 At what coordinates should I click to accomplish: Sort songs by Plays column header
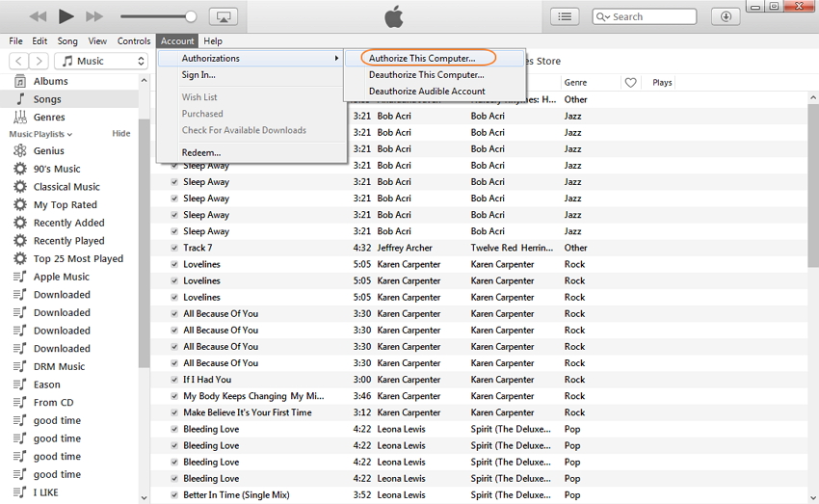[662, 83]
